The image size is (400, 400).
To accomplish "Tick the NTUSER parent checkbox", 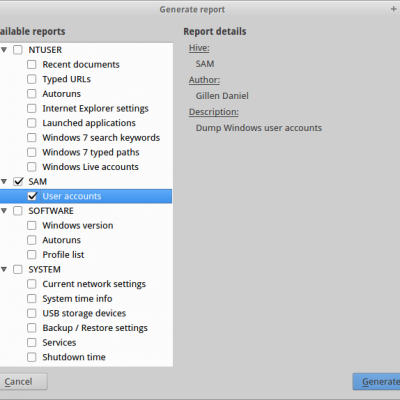I will [x=18, y=50].
